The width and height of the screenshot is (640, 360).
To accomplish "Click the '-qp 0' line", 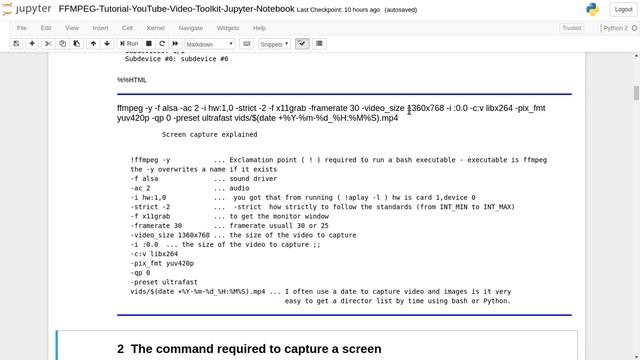I will click(x=140, y=273).
